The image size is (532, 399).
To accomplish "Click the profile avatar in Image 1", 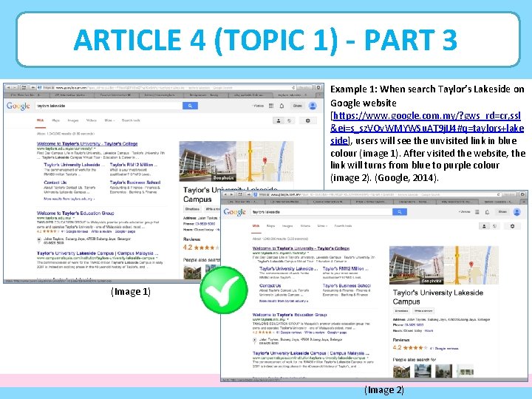I will pyautogui.click(x=313, y=106).
